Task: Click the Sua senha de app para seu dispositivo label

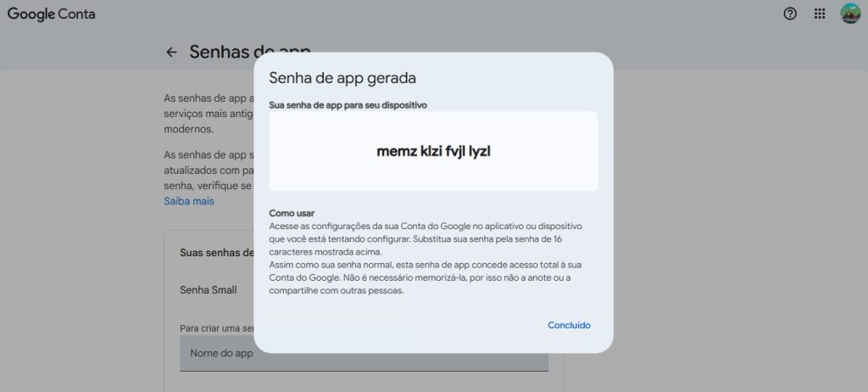Action: pyautogui.click(x=348, y=104)
